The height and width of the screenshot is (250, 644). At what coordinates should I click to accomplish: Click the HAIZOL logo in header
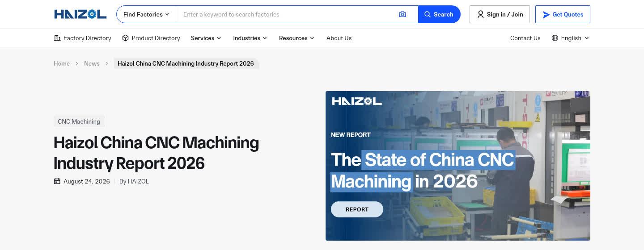coord(80,14)
